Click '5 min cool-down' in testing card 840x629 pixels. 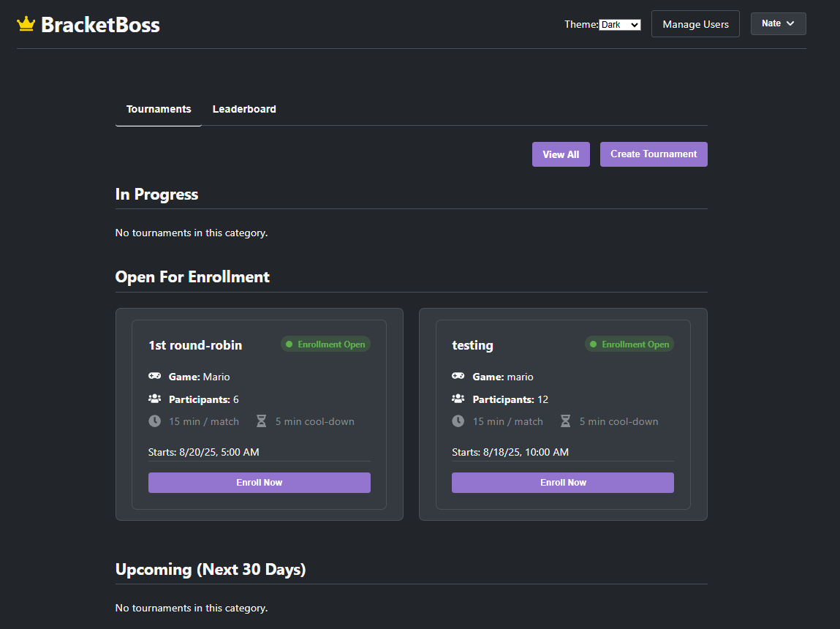(x=618, y=422)
